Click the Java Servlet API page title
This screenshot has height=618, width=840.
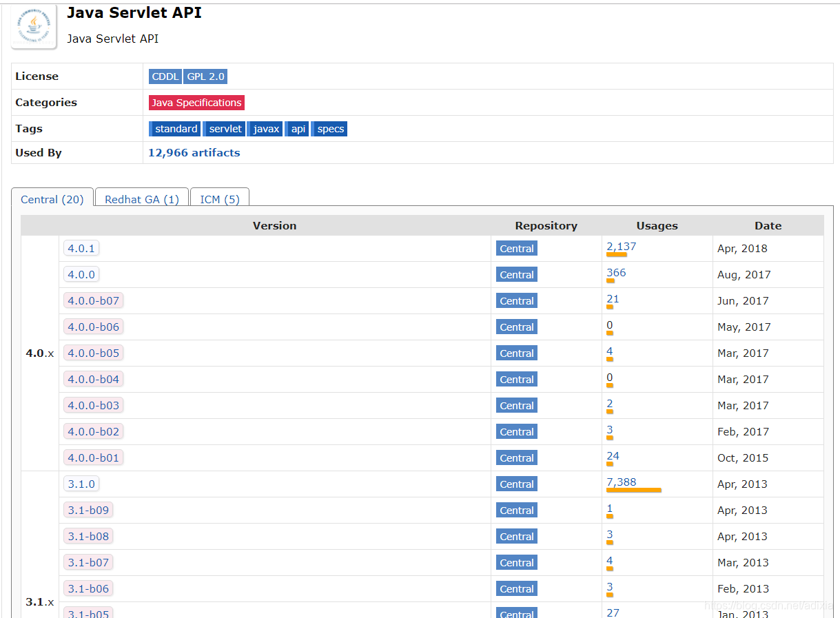(134, 12)
